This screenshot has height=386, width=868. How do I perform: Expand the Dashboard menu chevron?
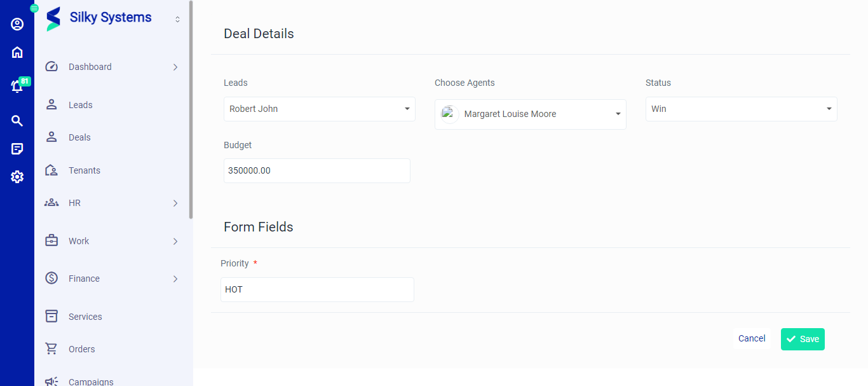point(175,67)
